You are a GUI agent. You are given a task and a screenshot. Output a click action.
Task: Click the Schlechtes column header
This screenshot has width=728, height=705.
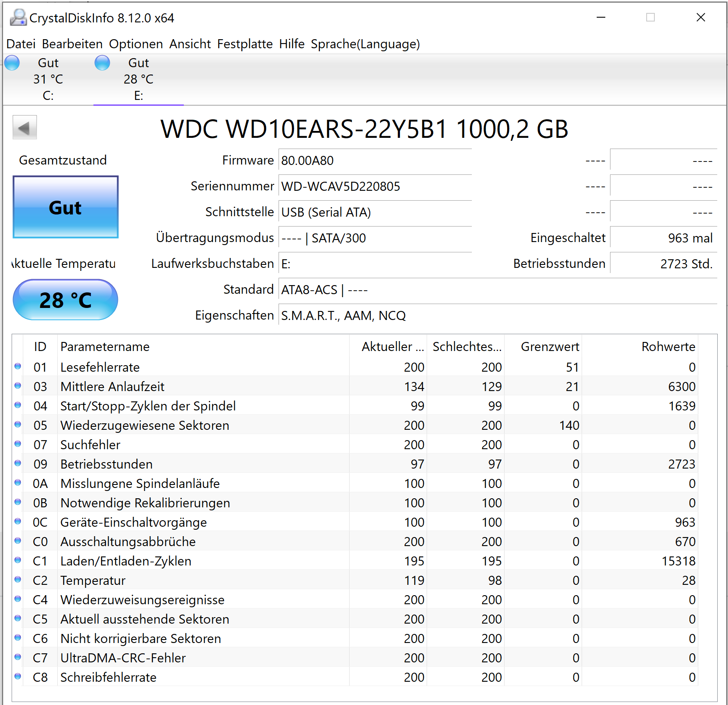pos(465,347)
